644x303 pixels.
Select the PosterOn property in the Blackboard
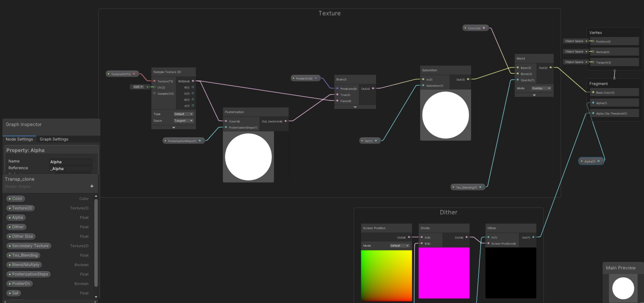click(21, 284)
